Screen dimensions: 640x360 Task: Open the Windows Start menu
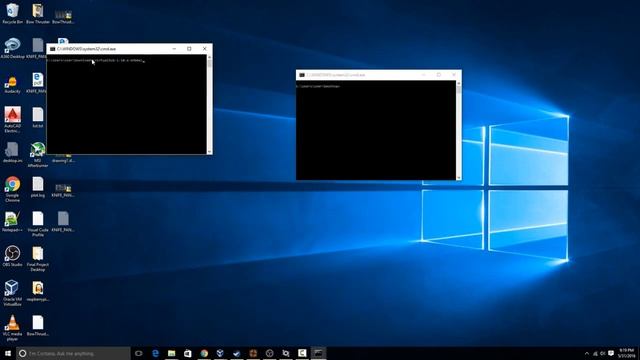8,353
